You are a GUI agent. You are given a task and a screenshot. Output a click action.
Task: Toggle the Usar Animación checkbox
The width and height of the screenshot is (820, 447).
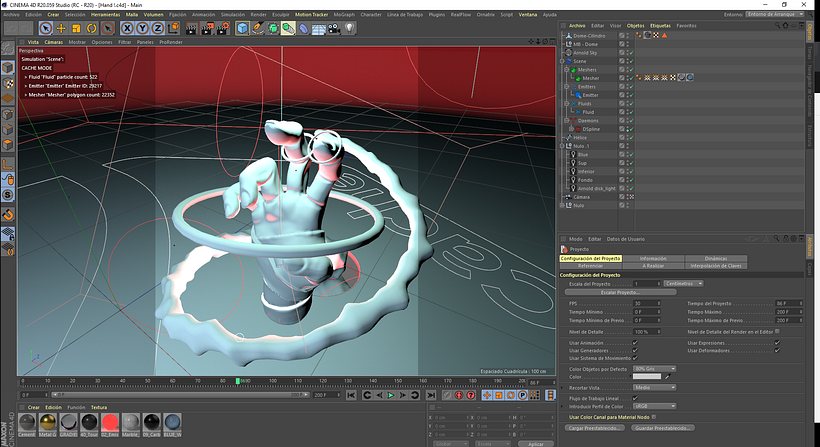point(636,342)
